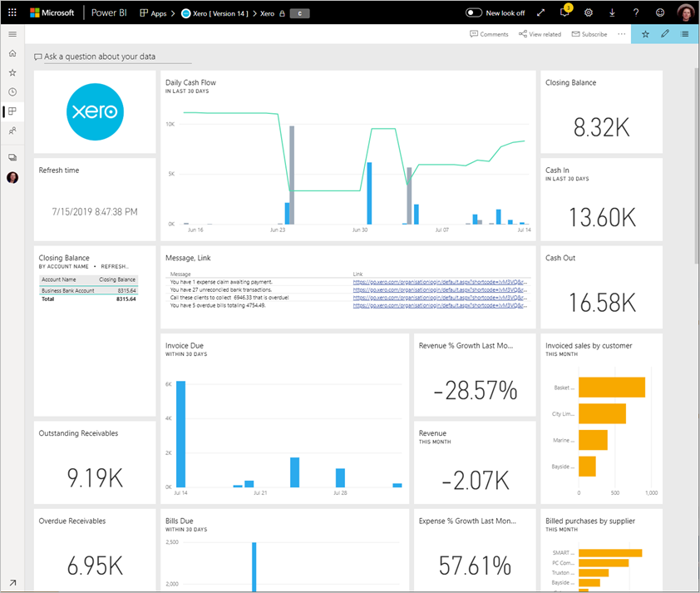Image resolution: width=700 pixels, height=593 pixels.
Task: Click the download arrow icon
Action: click(612, 12)
